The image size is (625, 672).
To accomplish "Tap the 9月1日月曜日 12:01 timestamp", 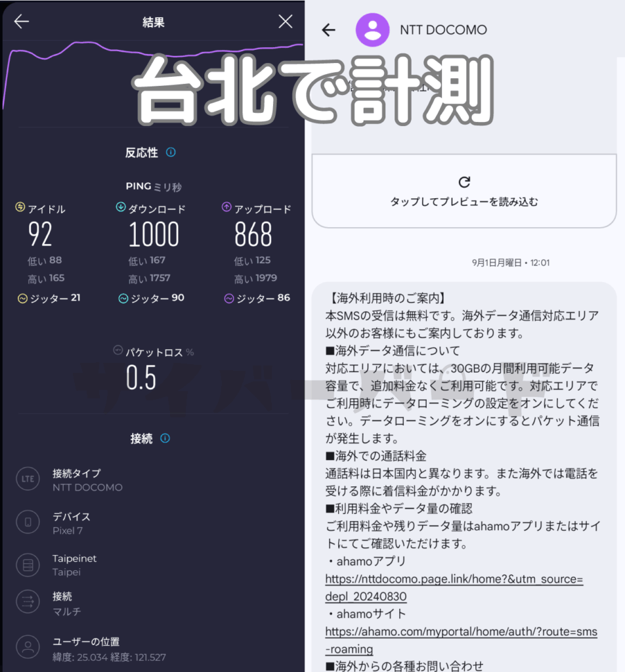I will tap(511, 262).
